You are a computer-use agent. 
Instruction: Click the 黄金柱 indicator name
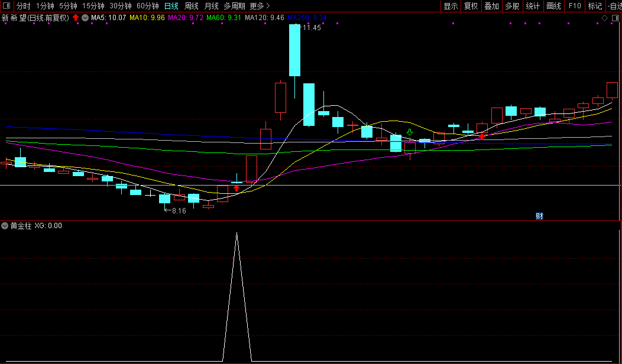[x=21, y=226]
